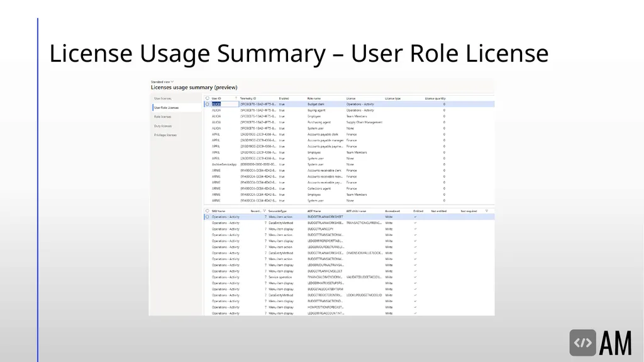
Task: Open the Standard view dropdown
Action: click(162, 82)
